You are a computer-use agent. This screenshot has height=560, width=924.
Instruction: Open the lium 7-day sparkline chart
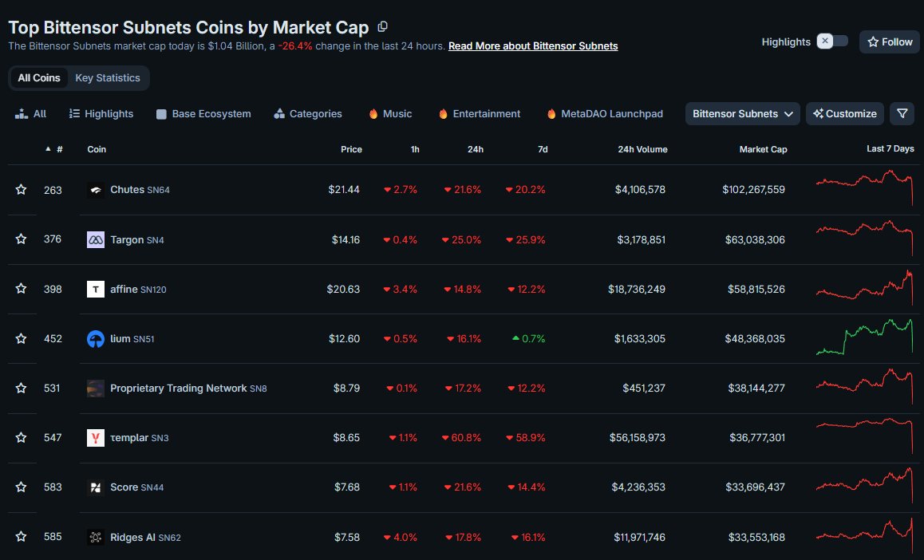coord(865,337)
